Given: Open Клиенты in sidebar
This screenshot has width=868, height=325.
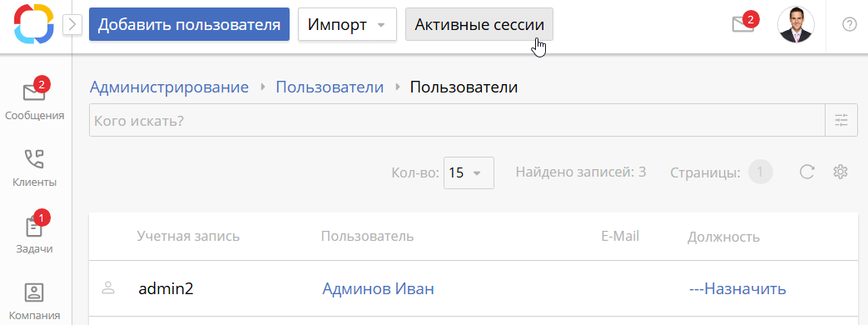Looking at the screenshot, I should (x=34, y=167).
